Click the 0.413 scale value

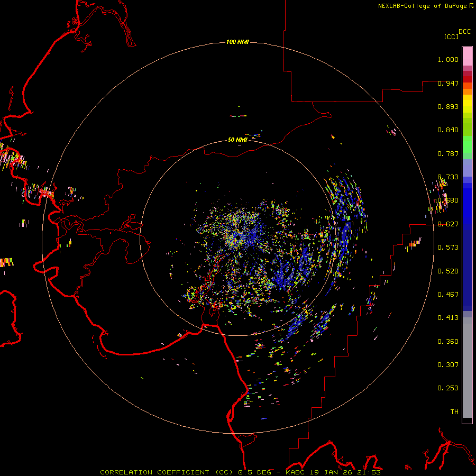448,318
